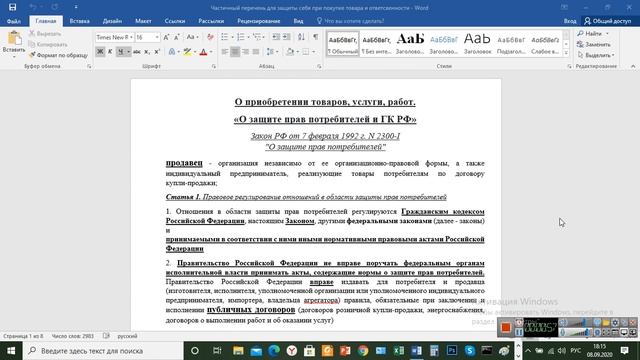This screenshot has height=360, width=640.
Task: Click the Tell me search field
Action: (351, 21)
